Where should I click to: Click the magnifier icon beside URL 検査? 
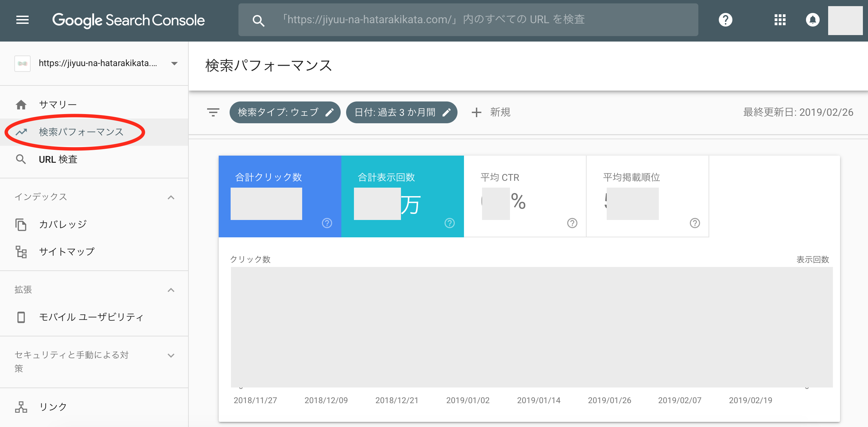pyautogui.click(x=21, y=159)
